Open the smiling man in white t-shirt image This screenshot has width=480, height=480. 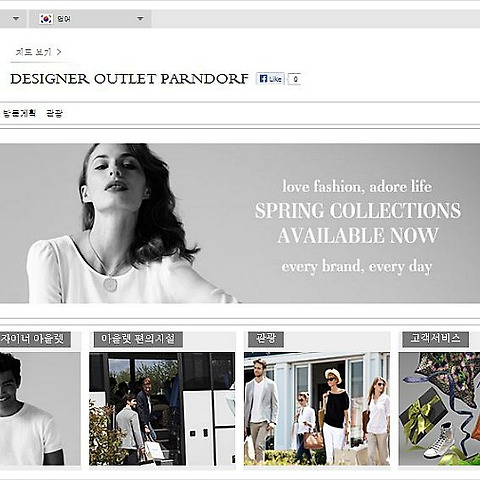click(40, 409)
